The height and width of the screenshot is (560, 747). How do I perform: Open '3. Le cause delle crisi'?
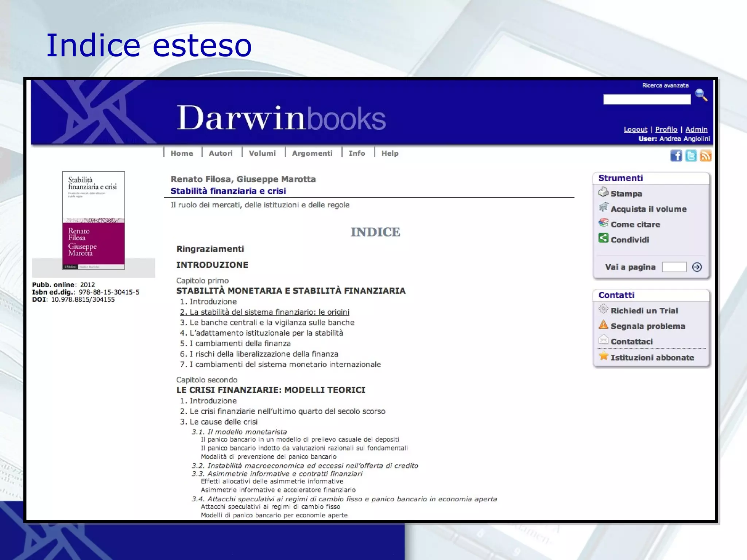coord(219,422)
